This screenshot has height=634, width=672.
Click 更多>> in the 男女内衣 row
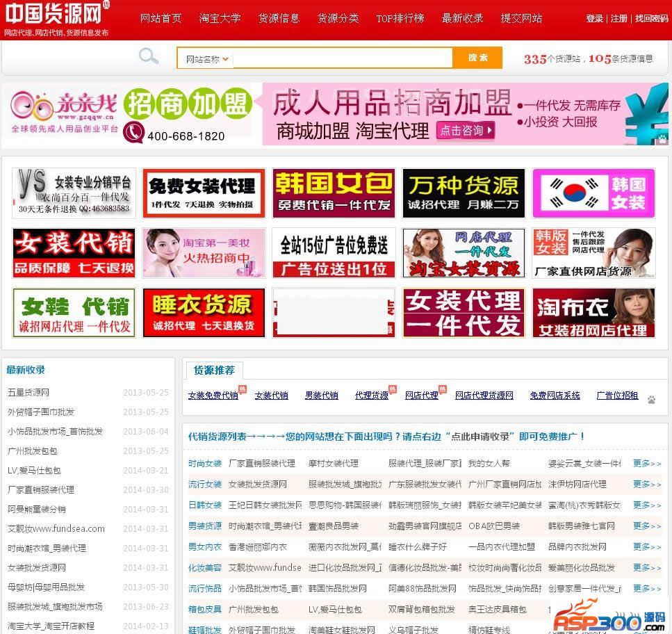click(647, 547)
